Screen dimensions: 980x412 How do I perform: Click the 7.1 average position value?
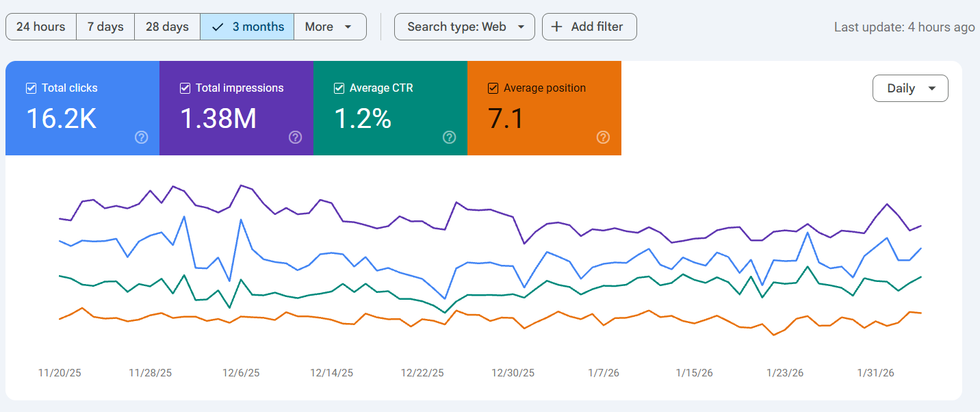(506, 118)
